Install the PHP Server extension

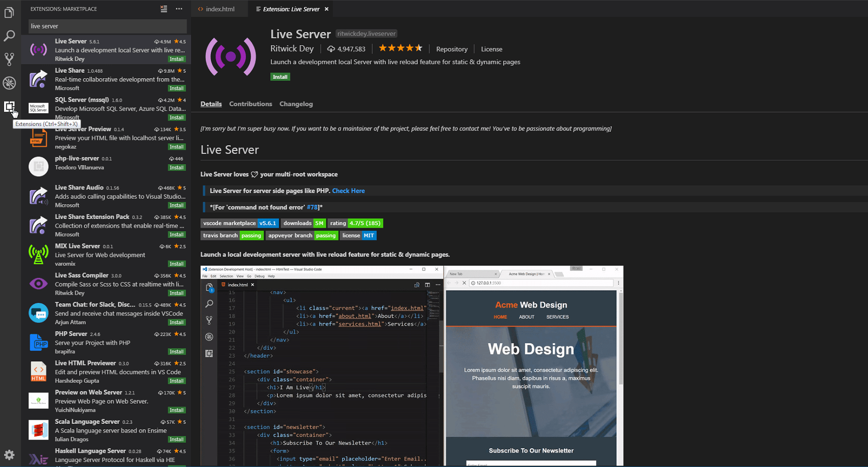(176, 352)
